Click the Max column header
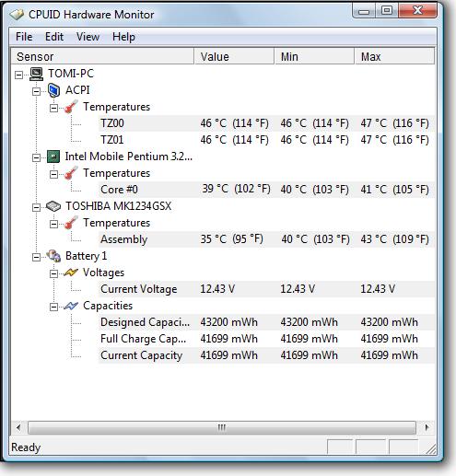Screen dimensions: 456x476 (x=394, y=56)
